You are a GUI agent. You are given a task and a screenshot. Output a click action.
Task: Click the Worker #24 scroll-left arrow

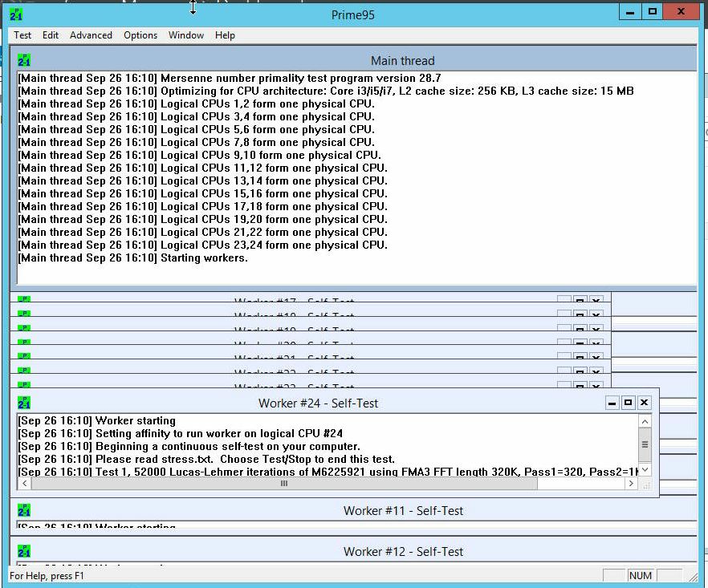point(24,483)
